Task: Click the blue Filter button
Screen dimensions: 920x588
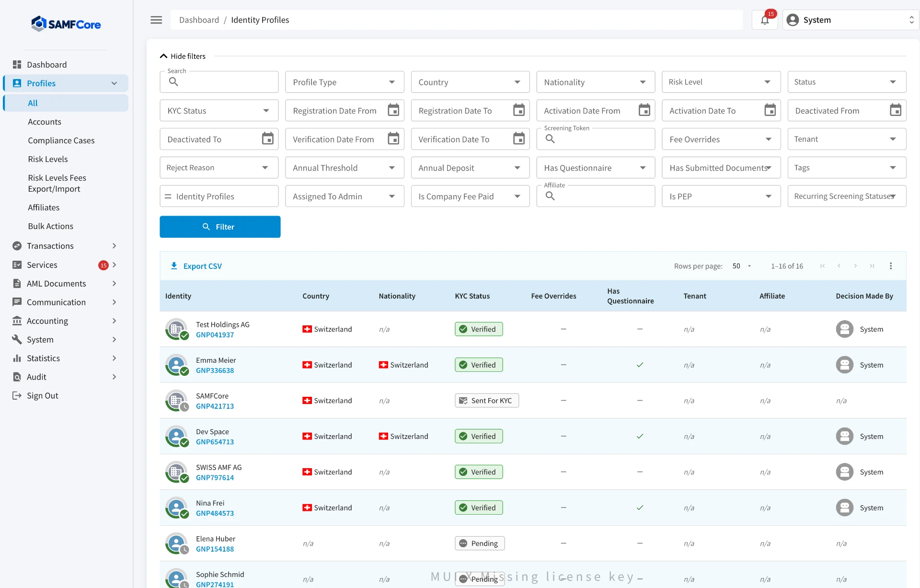Action: pyautogui.click(x=220, y=227)
